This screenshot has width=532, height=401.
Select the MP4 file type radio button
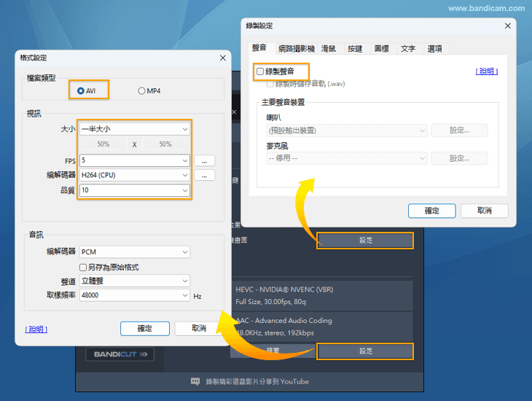141,90
